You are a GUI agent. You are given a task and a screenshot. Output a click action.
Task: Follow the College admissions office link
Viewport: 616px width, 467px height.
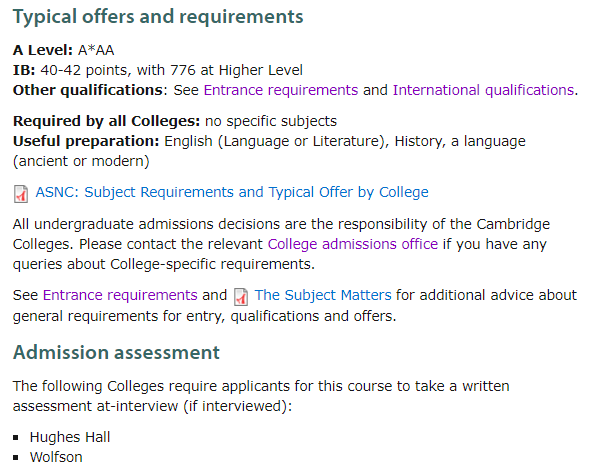(x=353, y=244)
